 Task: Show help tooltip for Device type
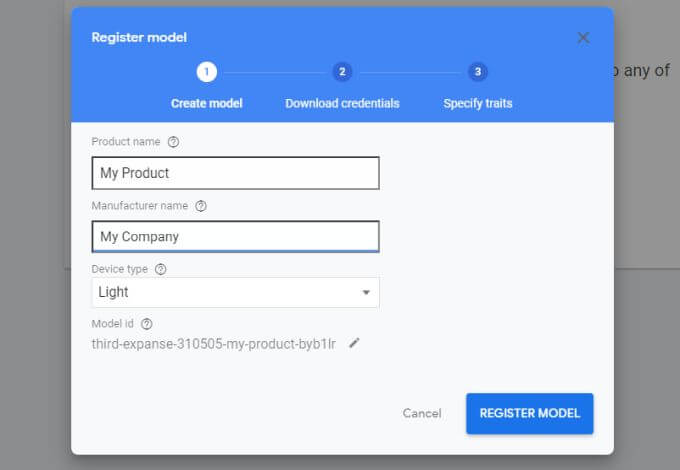pyautogui.click(x=161, y=269)
